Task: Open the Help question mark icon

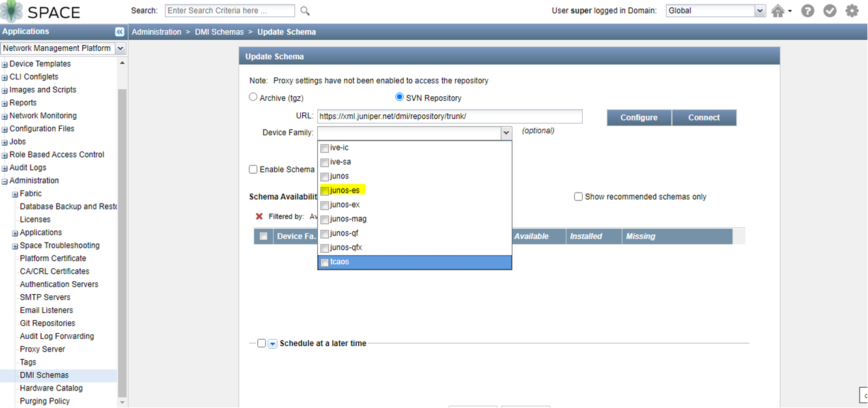Action: pyautogui.click(x=807, y=11)
